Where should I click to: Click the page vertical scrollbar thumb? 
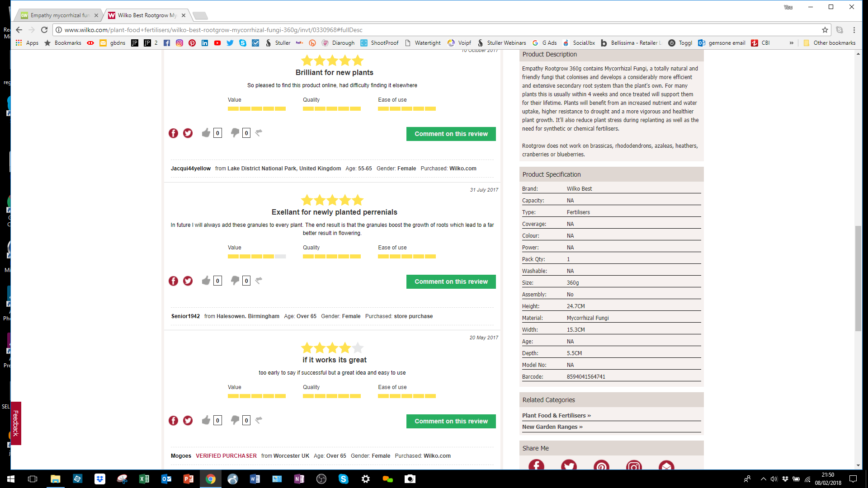(858, 278)
